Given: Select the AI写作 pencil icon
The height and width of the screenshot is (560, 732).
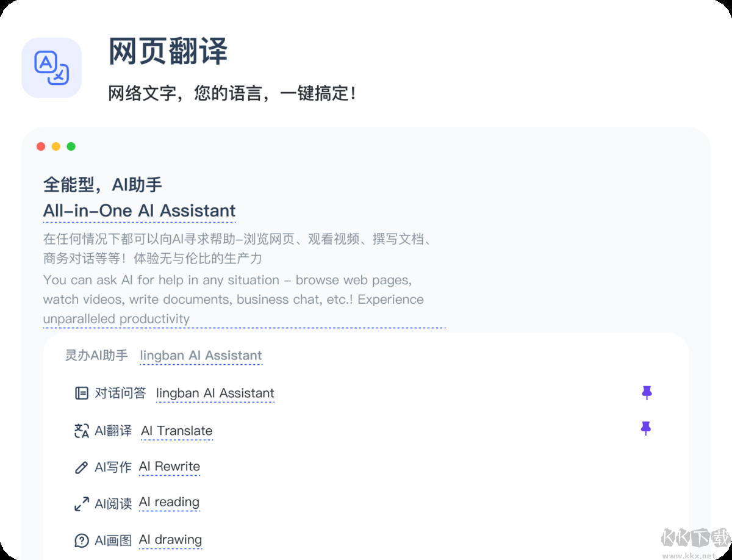Looking at the screenshot, I should 81,467.
